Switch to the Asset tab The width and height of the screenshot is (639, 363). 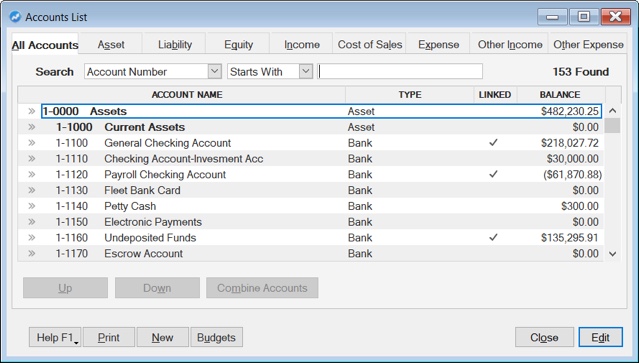(x=111, y=44)
